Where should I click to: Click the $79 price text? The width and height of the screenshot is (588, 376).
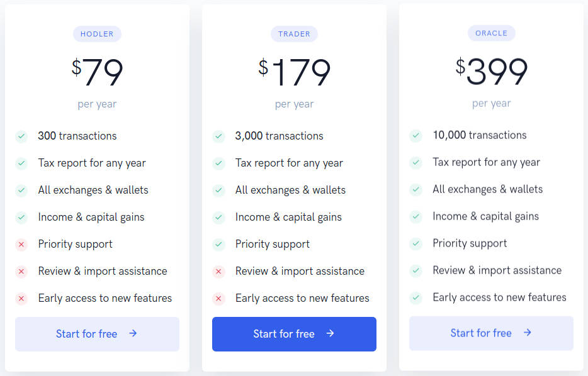pos(97,70)
